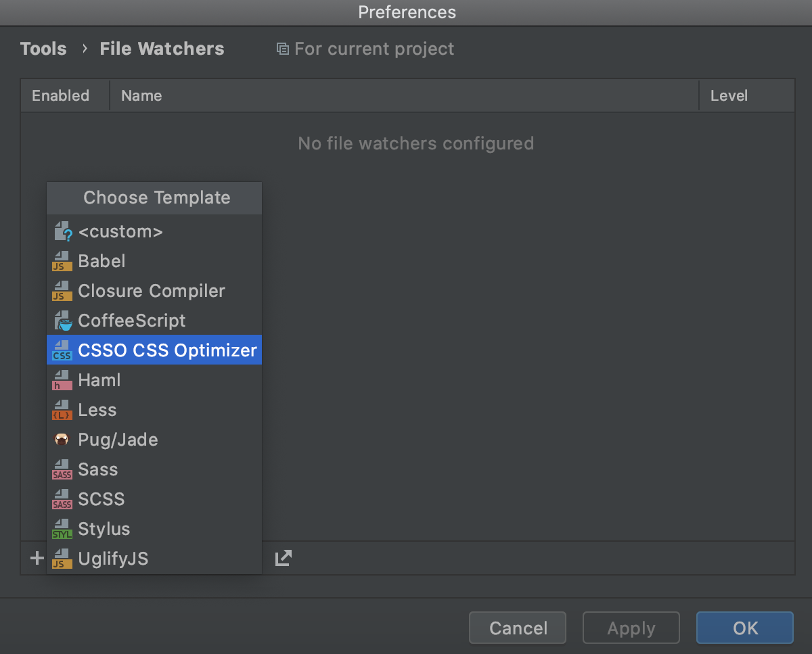812x654 pixels.
Task: Choose the Closure Compiler template
Action: [152, 291]
